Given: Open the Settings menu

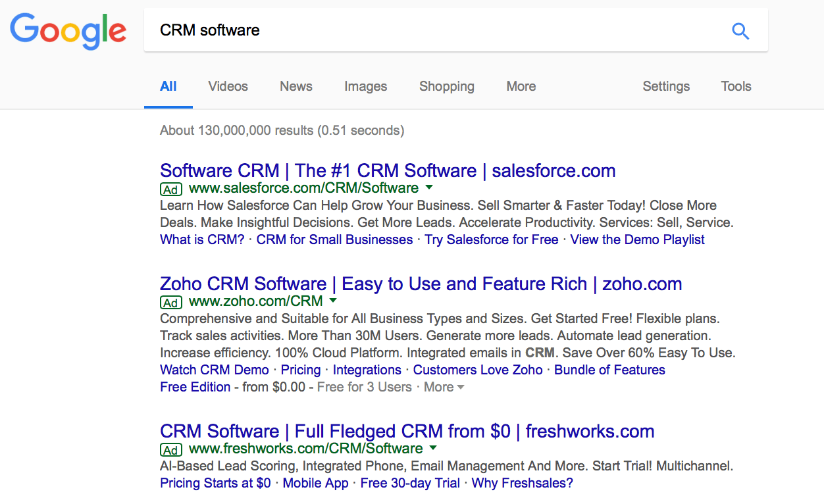Looking at the screenshot, I should [x=666, y=86].
